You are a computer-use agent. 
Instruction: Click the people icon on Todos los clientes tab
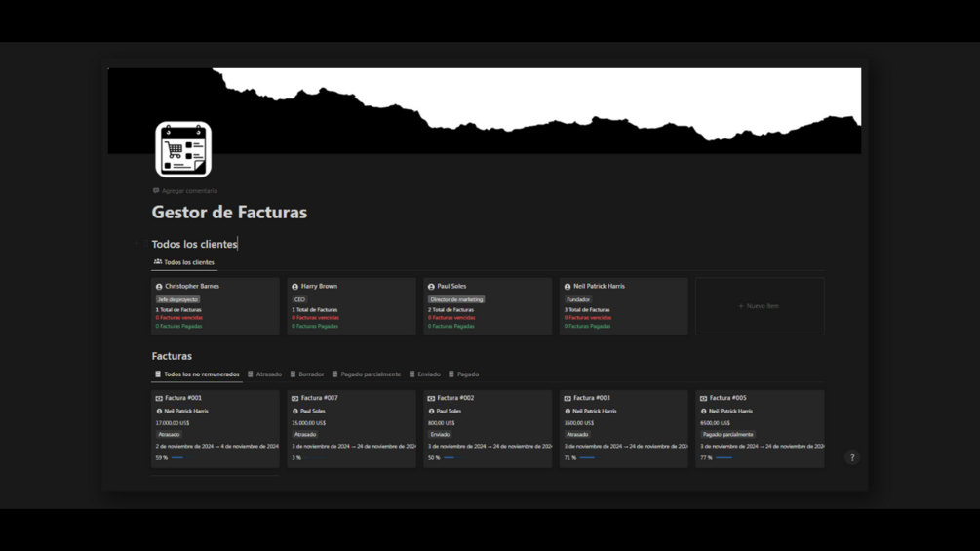coord(158,261)
